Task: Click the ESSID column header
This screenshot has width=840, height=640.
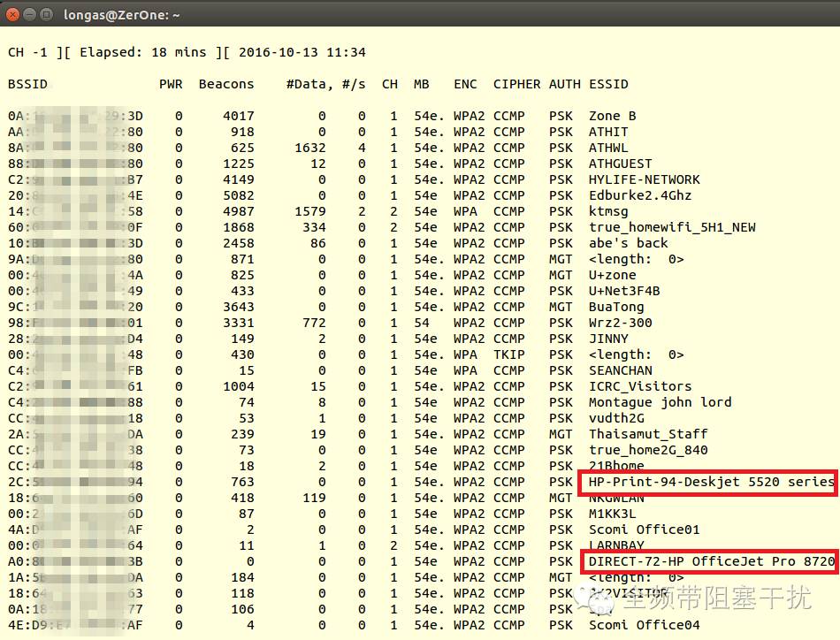Action: (x=608, y=84)
